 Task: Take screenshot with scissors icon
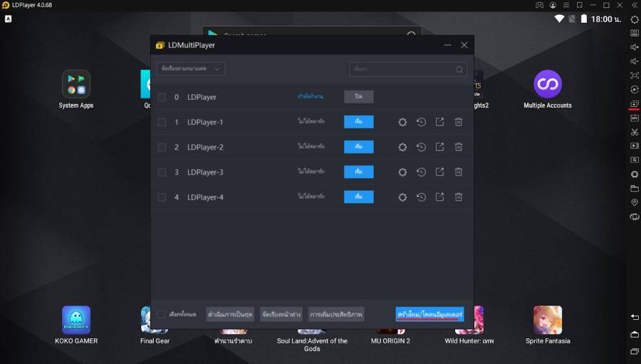tap(635, 132)
